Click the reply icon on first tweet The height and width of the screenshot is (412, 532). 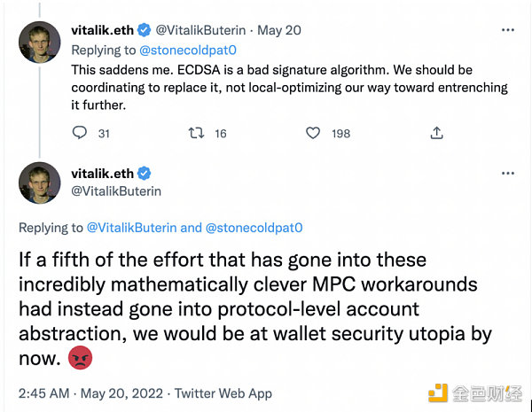click(80, 133)
